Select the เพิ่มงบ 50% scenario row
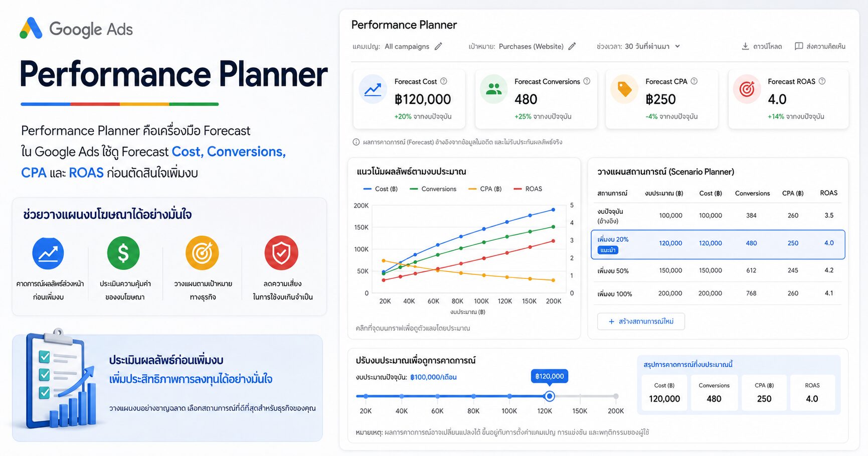The width and height of the screenshot is (868, 456). [718, 270]
